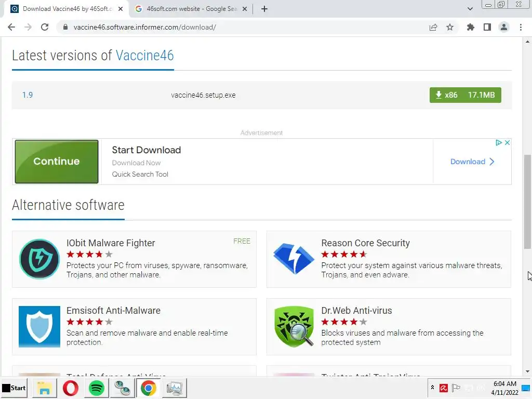Open Reason Core Security title link
This screenshot has width=532, height=399.
(365, 243)
